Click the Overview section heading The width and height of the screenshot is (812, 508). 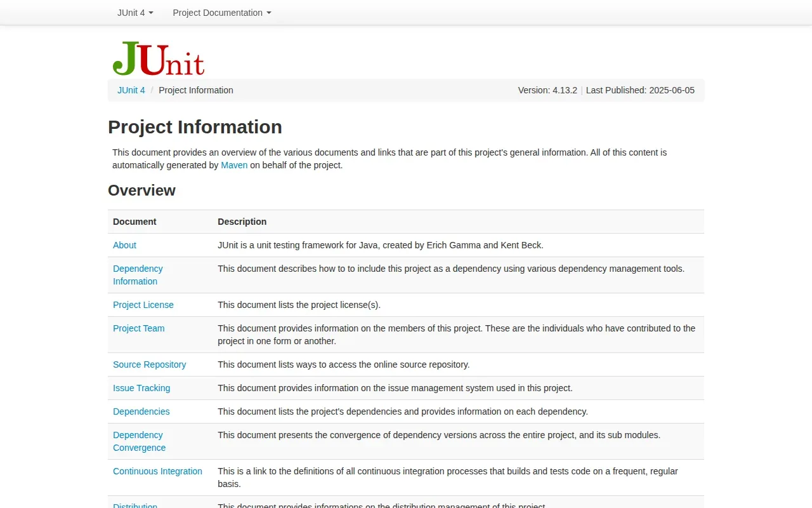pos(141,190)
